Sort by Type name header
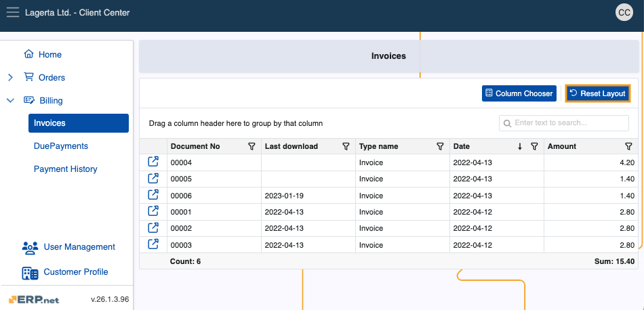 pyautogui.click(x=378, y=146)
